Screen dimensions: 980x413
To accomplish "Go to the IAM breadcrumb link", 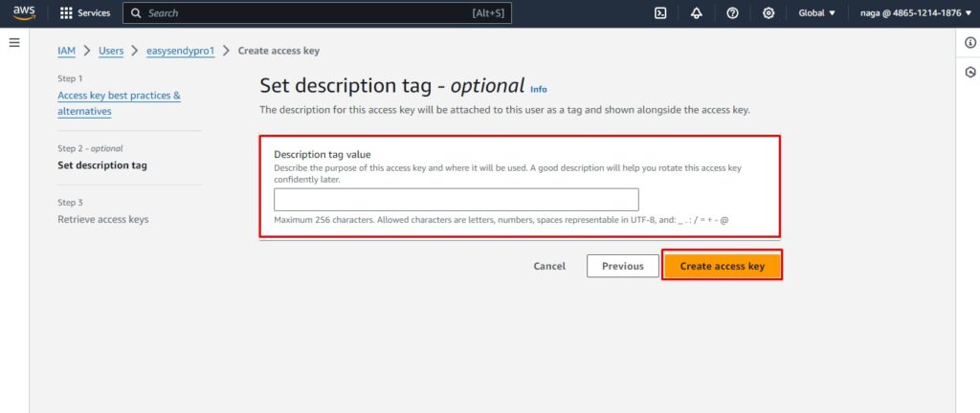I will point(66,51).
